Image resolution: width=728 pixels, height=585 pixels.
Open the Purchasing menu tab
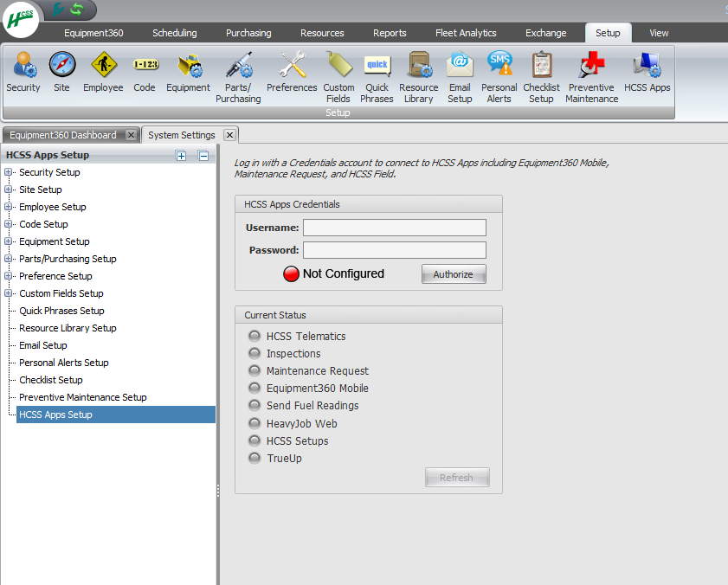tap(248, 33)
